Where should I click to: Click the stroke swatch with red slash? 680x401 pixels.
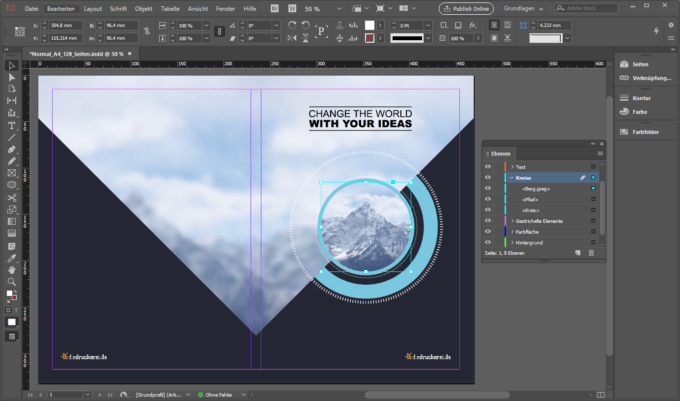(369, 39)
